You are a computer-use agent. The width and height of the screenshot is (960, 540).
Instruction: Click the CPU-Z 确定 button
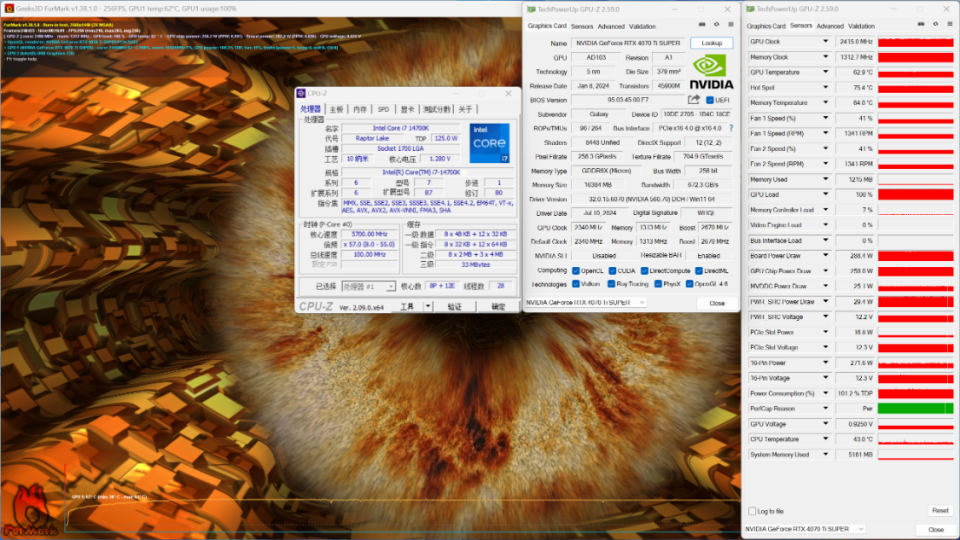pyautogui.click(x=498, y=307)
